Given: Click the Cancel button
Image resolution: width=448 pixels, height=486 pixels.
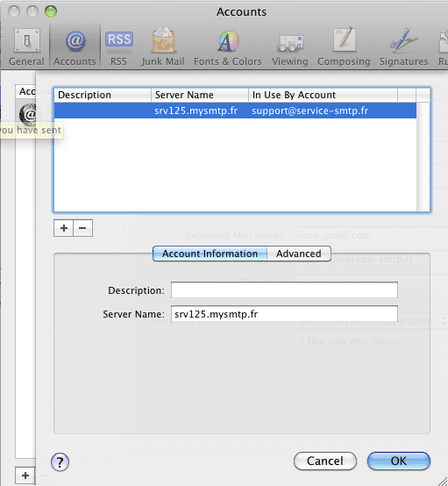Looking at the screenshot, I should tap(325, 461).
